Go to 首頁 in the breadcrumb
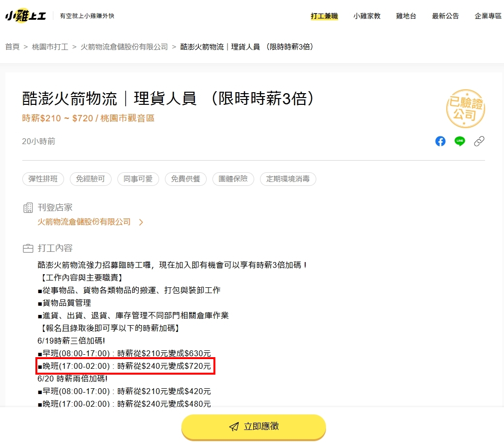Viewport: 504px width, 445px height. [12, 47]
